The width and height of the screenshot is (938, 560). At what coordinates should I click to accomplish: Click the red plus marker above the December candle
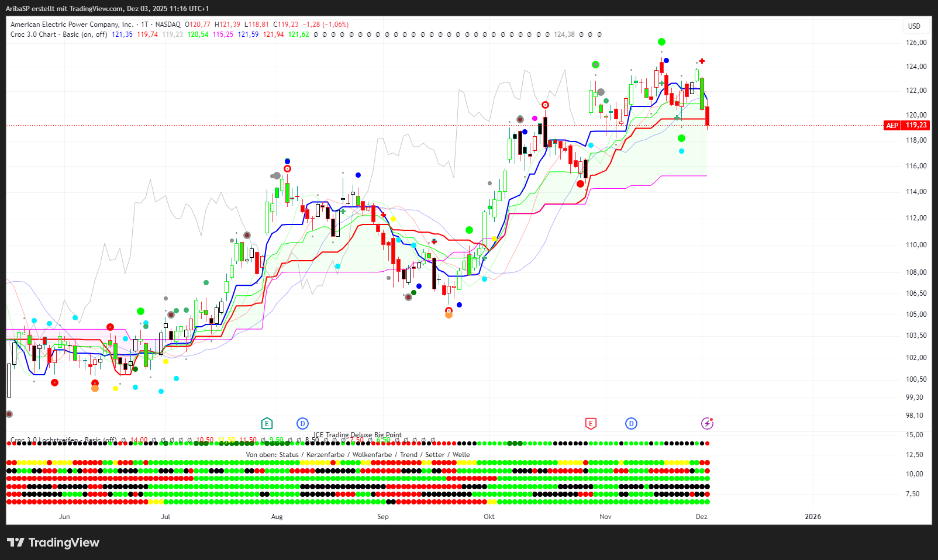[x=702, y=61]
